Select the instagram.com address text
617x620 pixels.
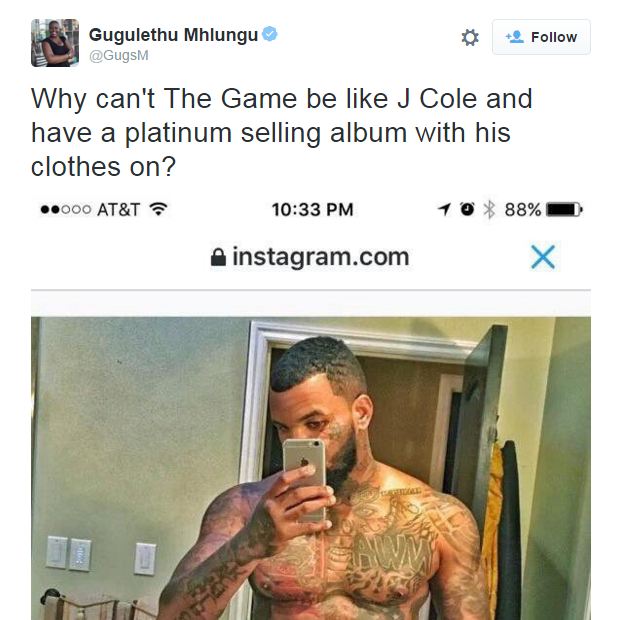(320, 257)
